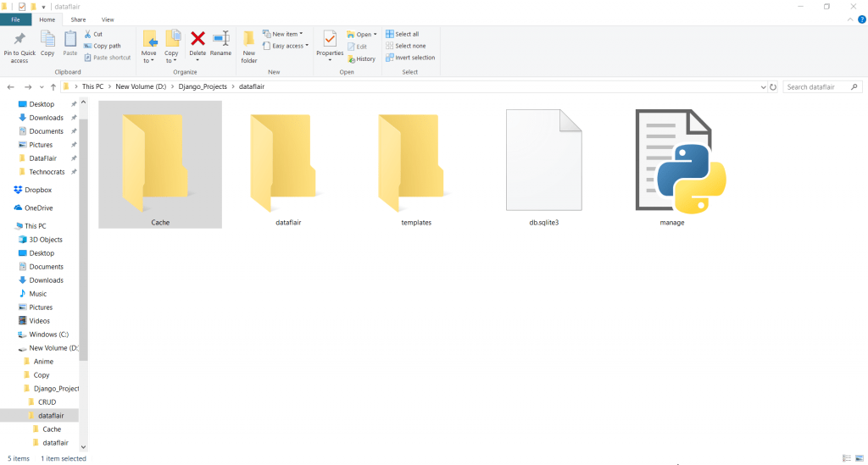The width and height of the screenshot is (868, 465).
Task: Click Copy path in Clipboard group
Action: tap(103, 46)
